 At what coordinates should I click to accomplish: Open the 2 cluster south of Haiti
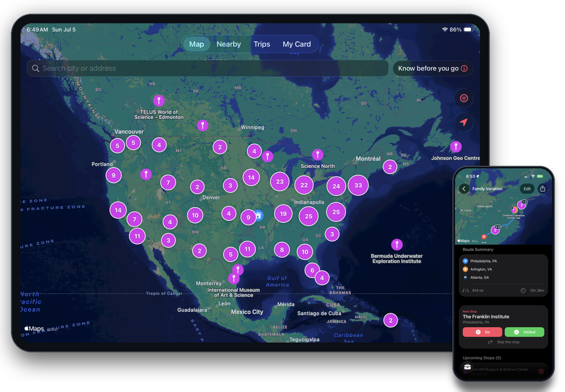click(x=390, y=320)
